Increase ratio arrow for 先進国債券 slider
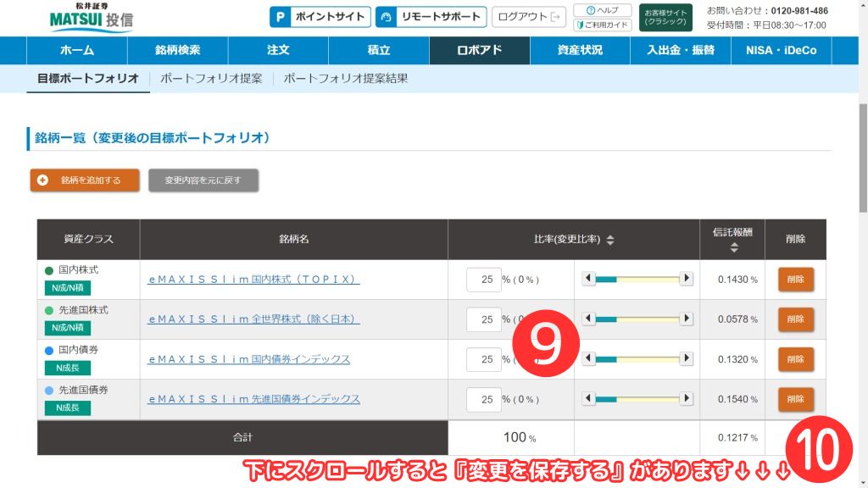868x488 pixels. point(687,398)
